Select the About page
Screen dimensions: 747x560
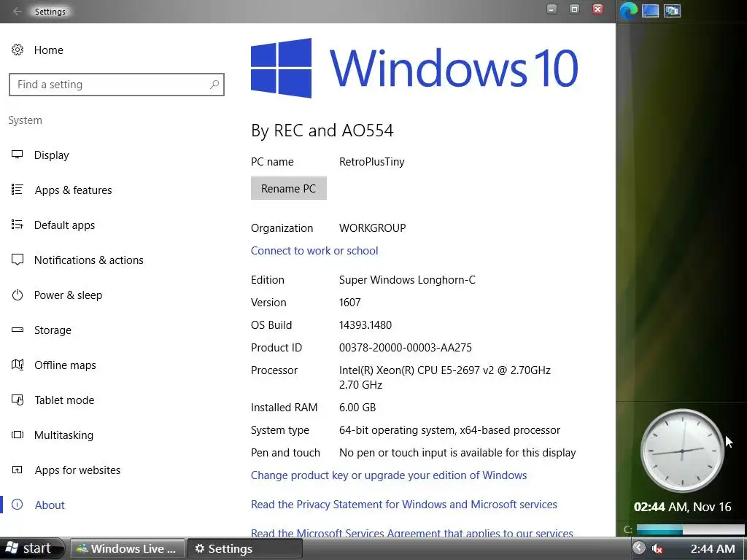(50, 505)
